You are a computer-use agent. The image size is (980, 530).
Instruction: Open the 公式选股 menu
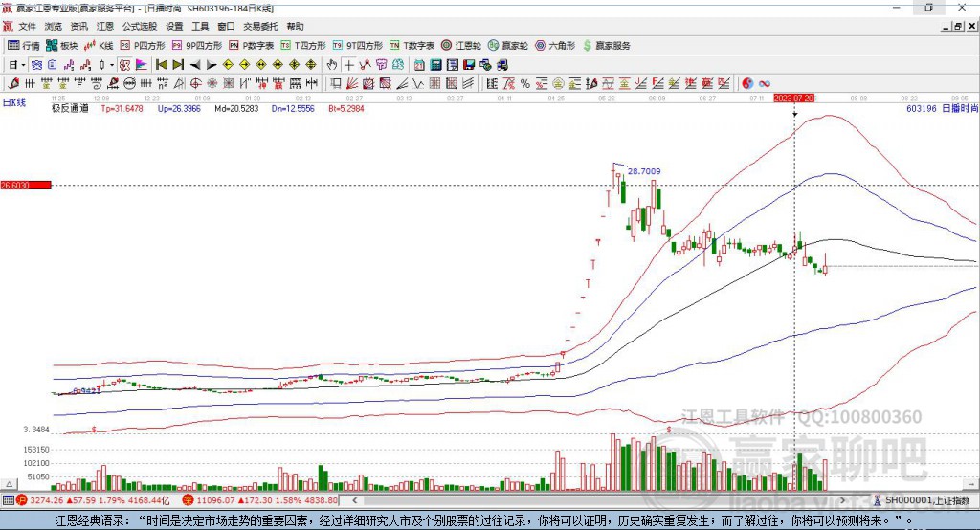[x=140, y=26]
